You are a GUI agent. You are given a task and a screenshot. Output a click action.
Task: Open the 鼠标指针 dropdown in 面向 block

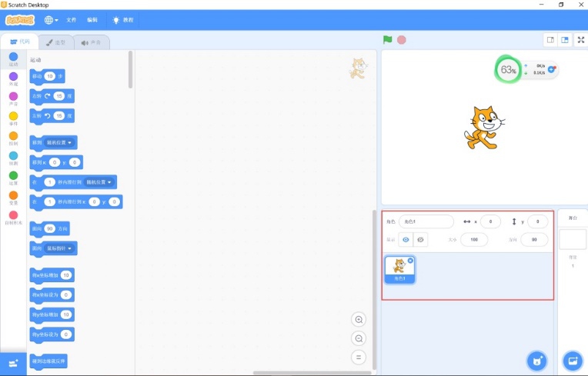(x=59, y=248)
